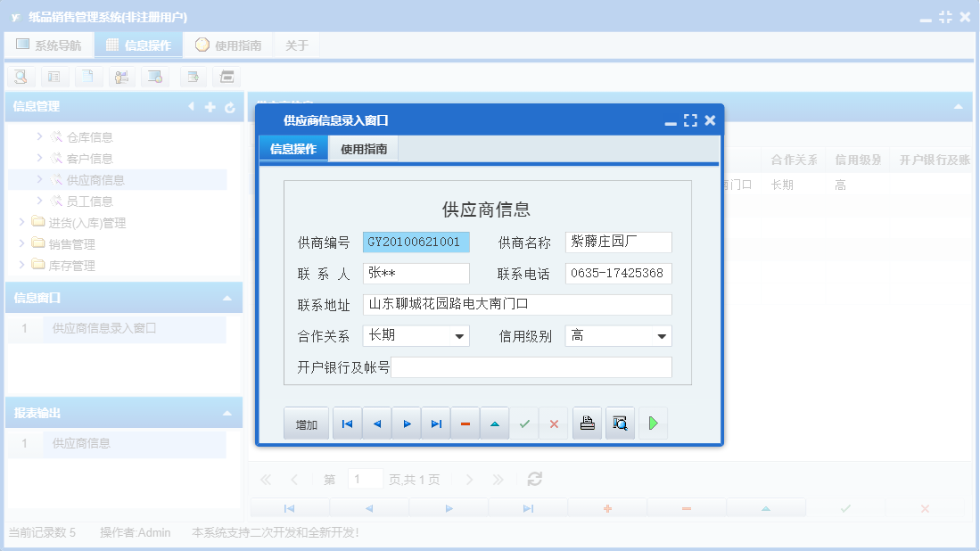The width and height of the screenshot is (980, 551).
Task: Cancel the entry with red X icon
Action: (554, 423)
